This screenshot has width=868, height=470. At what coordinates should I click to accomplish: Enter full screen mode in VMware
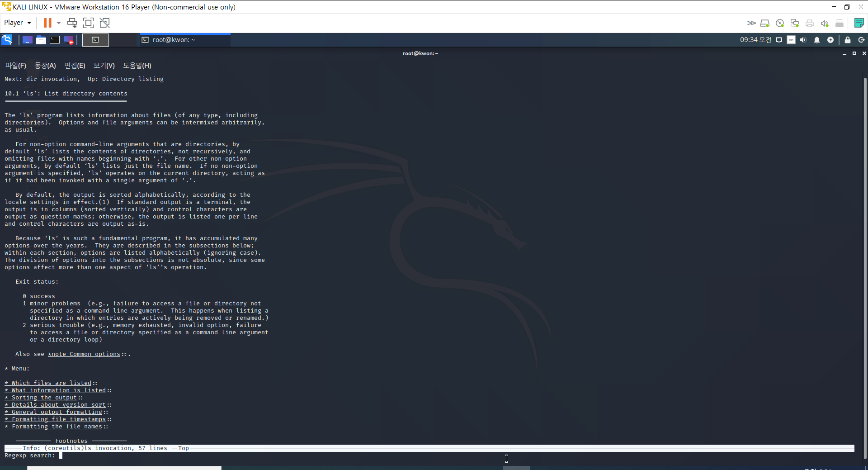point(88,23)
